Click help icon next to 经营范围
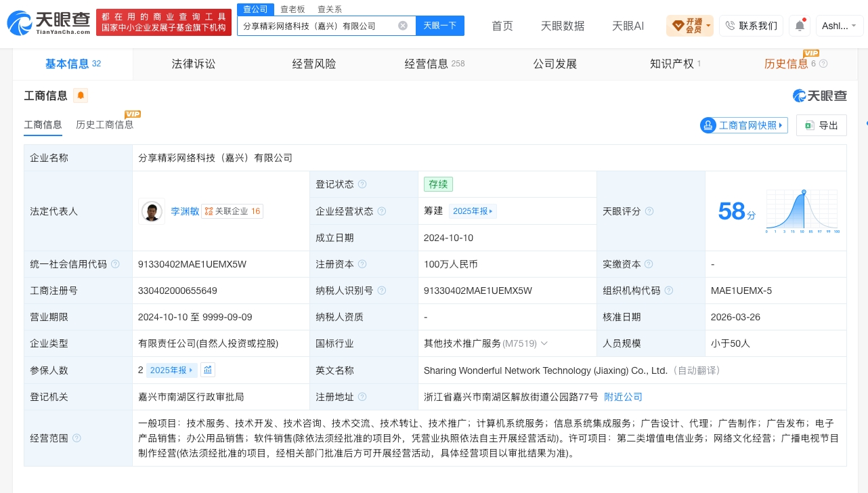 coord(77,438)
